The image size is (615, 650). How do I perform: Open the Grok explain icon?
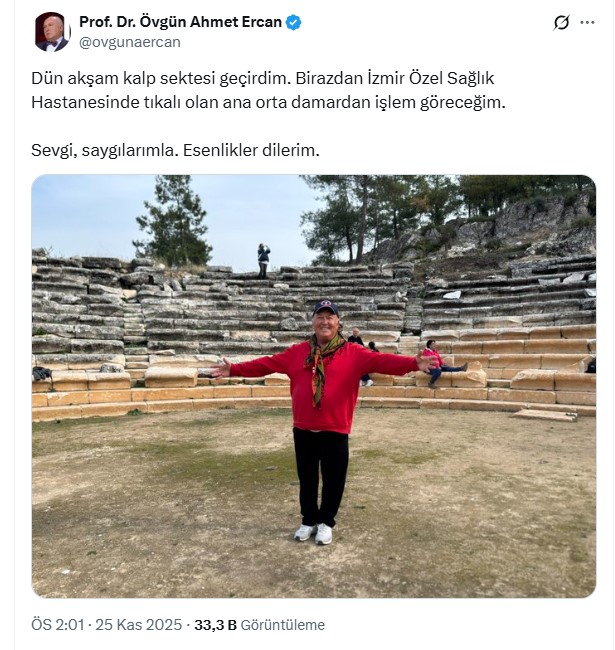[x=561, y=23]
